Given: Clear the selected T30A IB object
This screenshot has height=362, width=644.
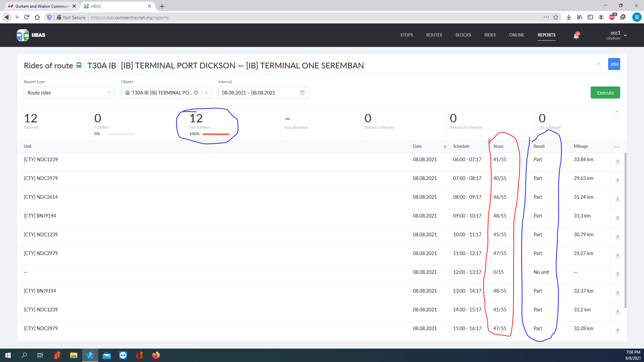Looking at the screenshot, I should coord(196,93).
